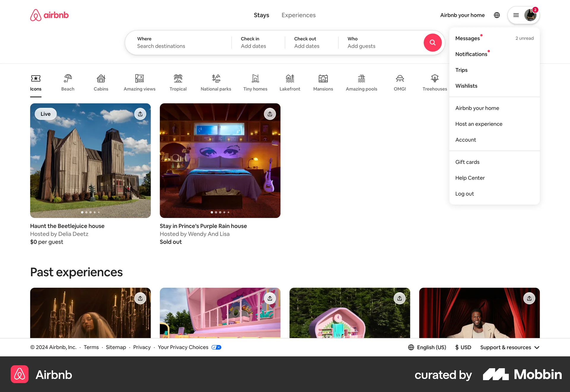Click the language globe icon
Screen dimensions: 570x392
[x=497, y=15]
